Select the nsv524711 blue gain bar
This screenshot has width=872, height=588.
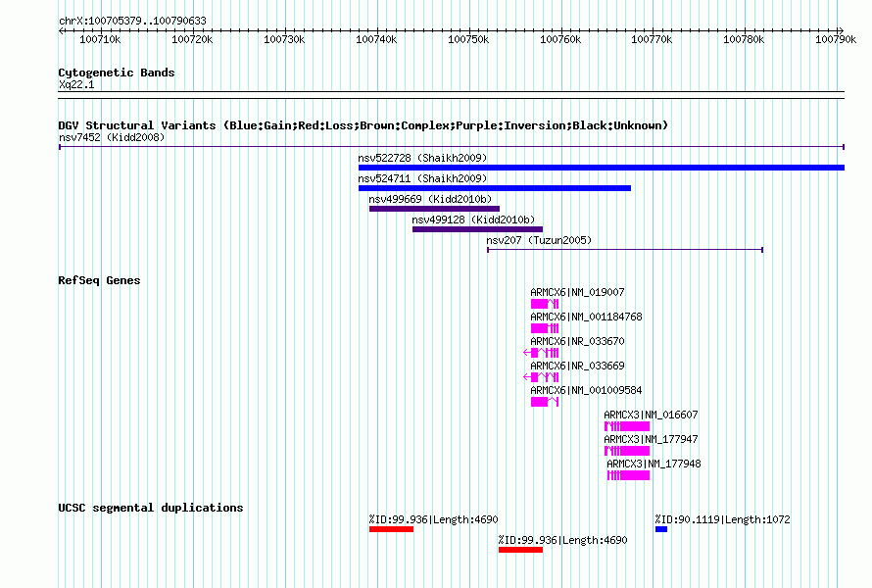[x=495, y=188]
